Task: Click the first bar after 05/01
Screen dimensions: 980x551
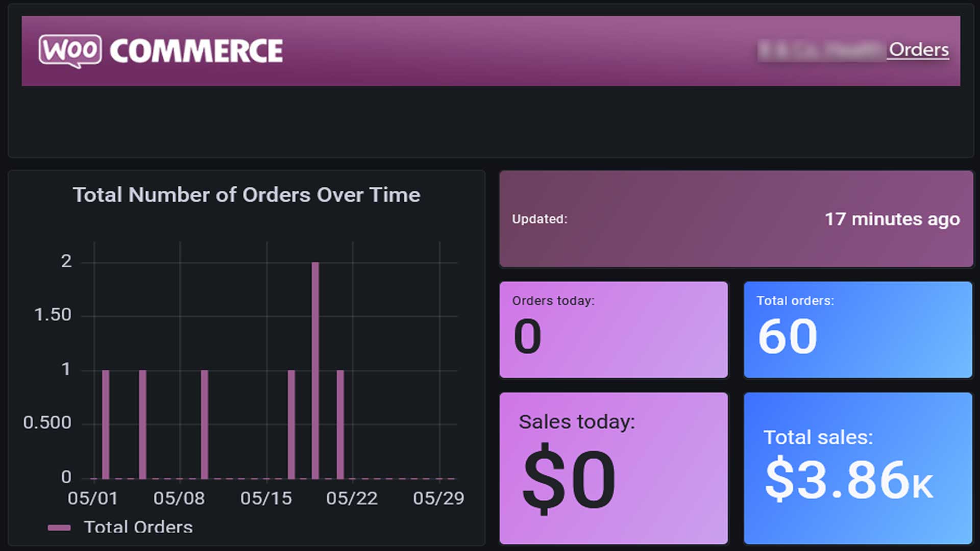Action: click(106, 424)
